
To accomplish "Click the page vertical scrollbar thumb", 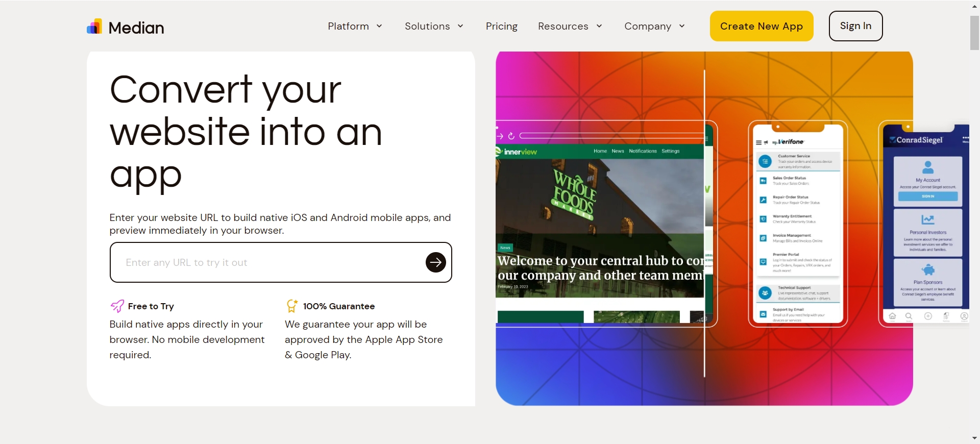I will click(974, 33).
